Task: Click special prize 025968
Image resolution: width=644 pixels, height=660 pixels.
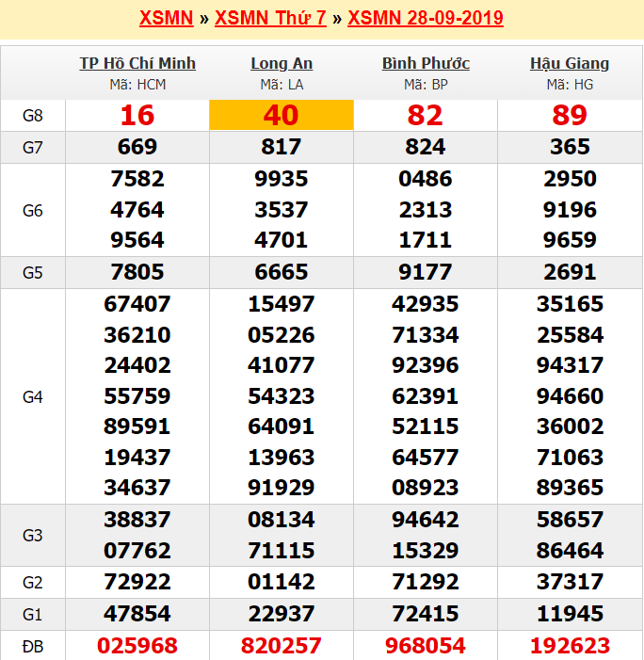Action: coord(137,646)
